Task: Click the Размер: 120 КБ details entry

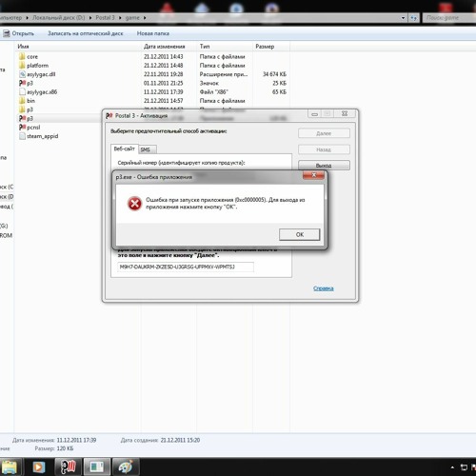Action: pos(54,448)
